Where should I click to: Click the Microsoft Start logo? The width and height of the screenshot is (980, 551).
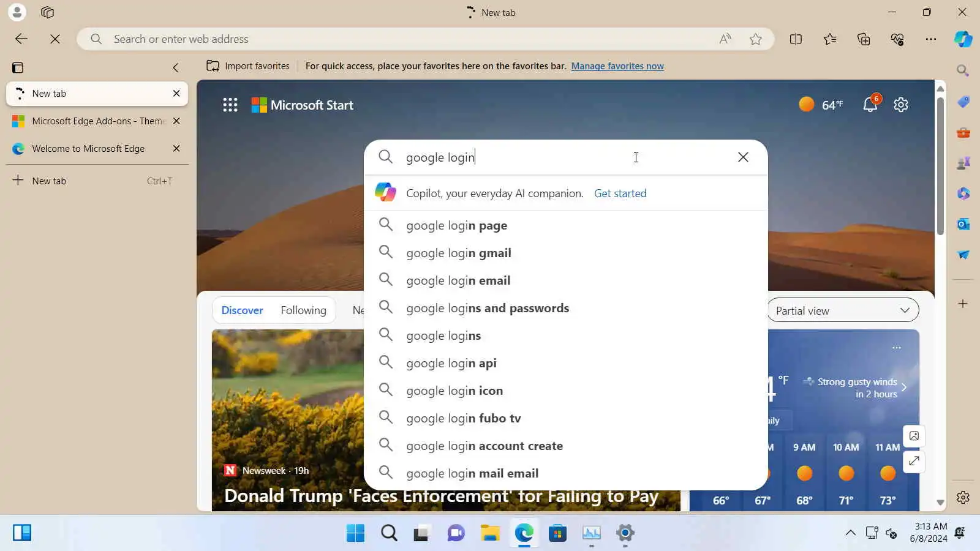303,105
